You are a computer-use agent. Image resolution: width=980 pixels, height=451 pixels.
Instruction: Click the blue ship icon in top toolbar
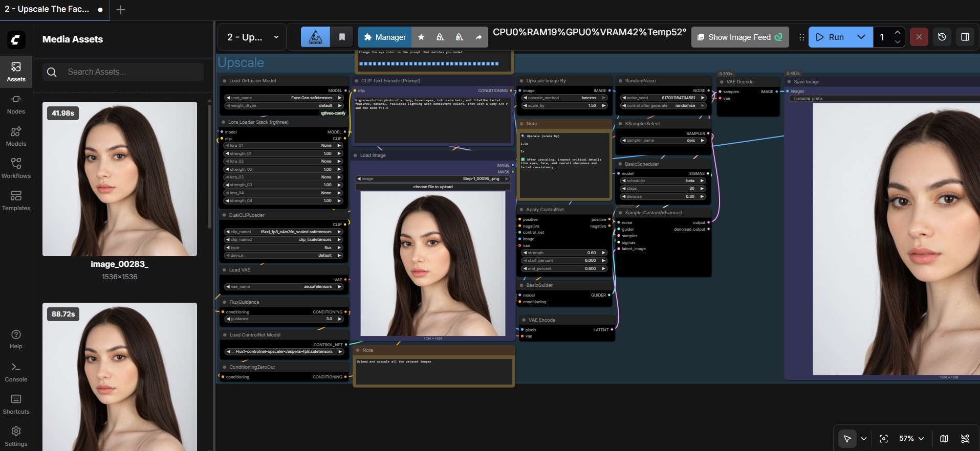point(316,37)
